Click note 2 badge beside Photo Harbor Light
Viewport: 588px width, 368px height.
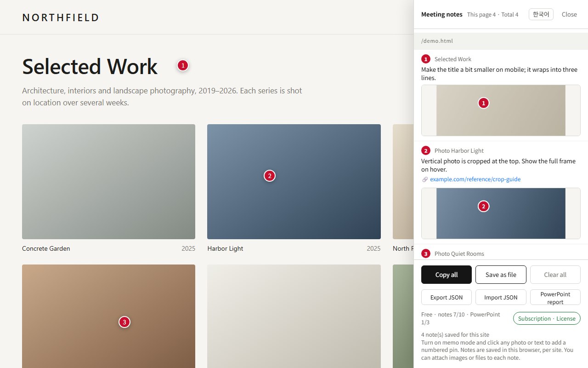point(426,150)
